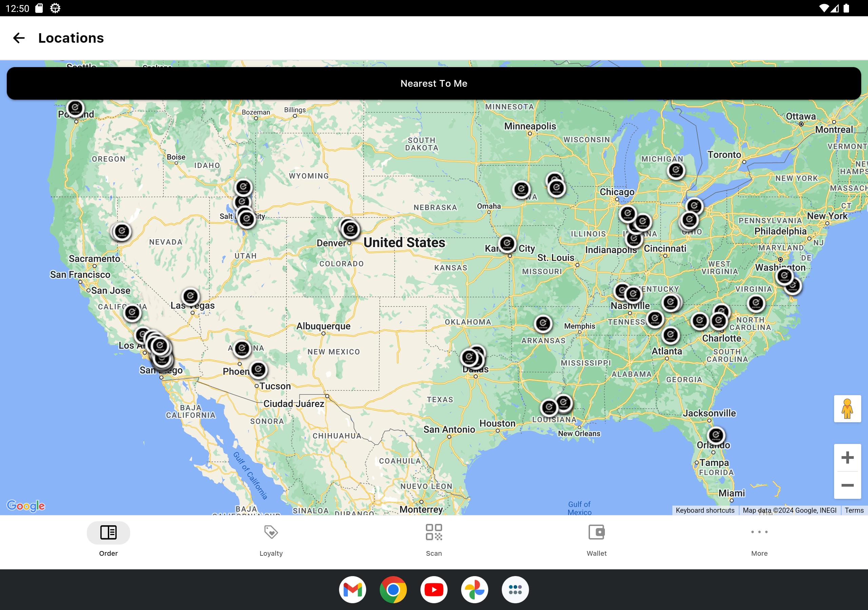Open the Google logo on map

(26, 505)
